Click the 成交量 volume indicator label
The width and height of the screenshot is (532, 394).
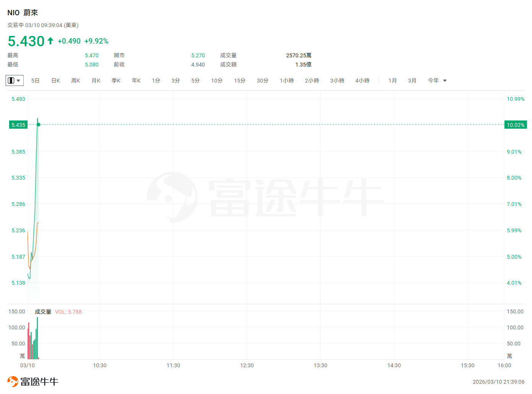point(43,312)
